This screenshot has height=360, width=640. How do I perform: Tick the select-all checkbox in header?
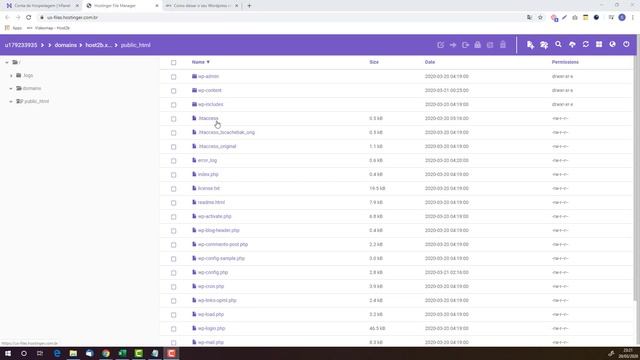pyautogui.click(x=173, y=62)
